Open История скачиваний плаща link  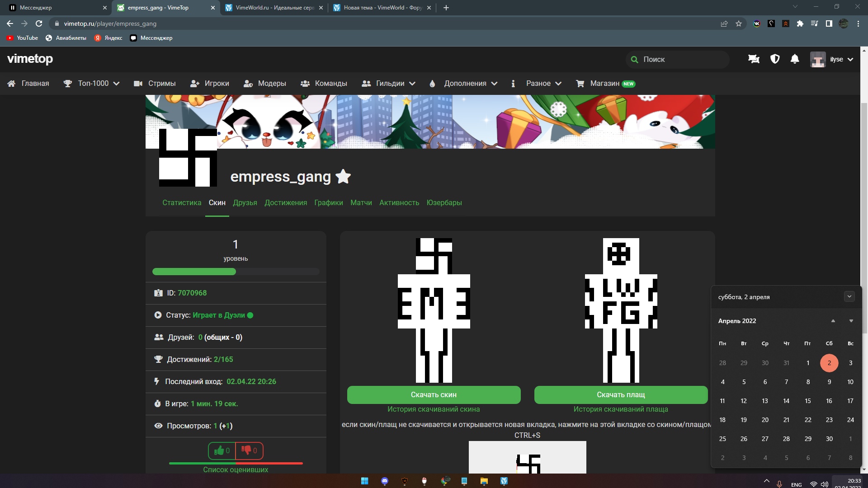620,409
